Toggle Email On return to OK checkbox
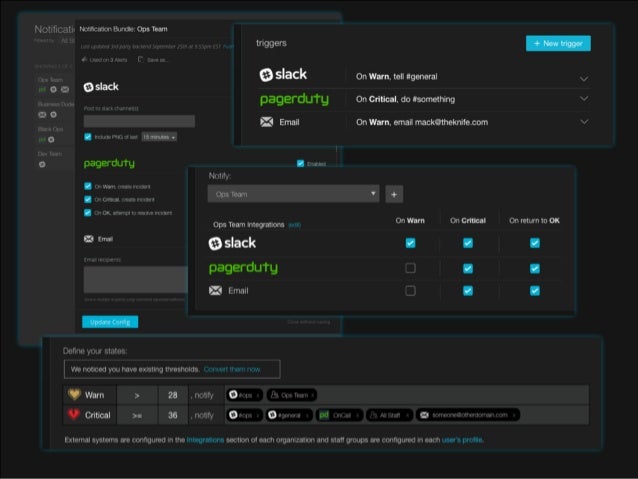This screenshot has width=638, height=479. [x=535, y=291]
